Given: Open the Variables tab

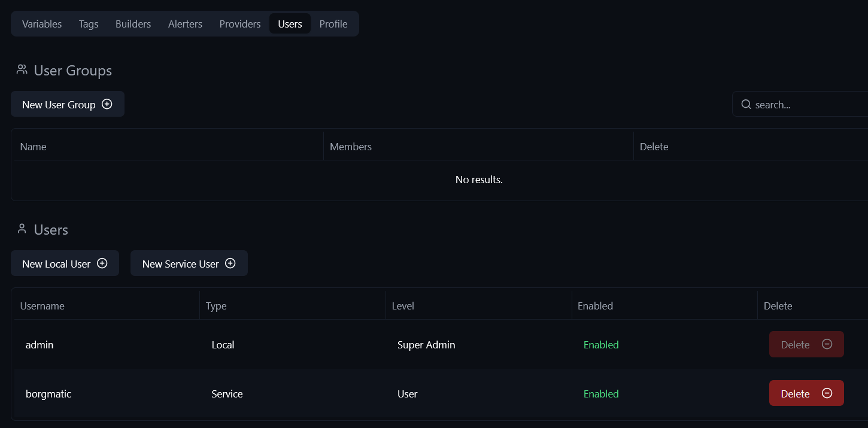Looking at the screenshot, I should coord(42,24).
